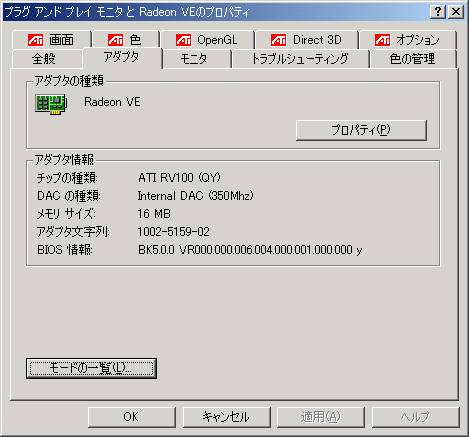Click the アダプタの種類 group heading

(x=69, y=81)
